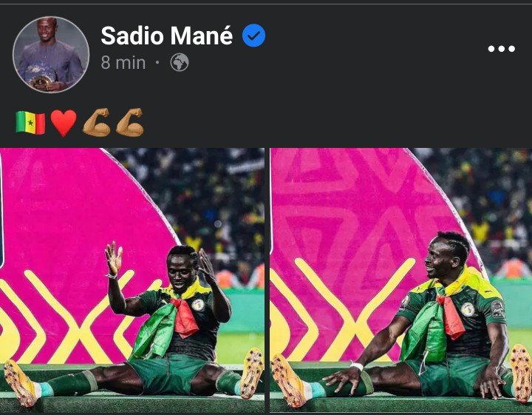Open the photo of the player with raised hands
This screenshot has width=532, height=415.
click(132, 280)
